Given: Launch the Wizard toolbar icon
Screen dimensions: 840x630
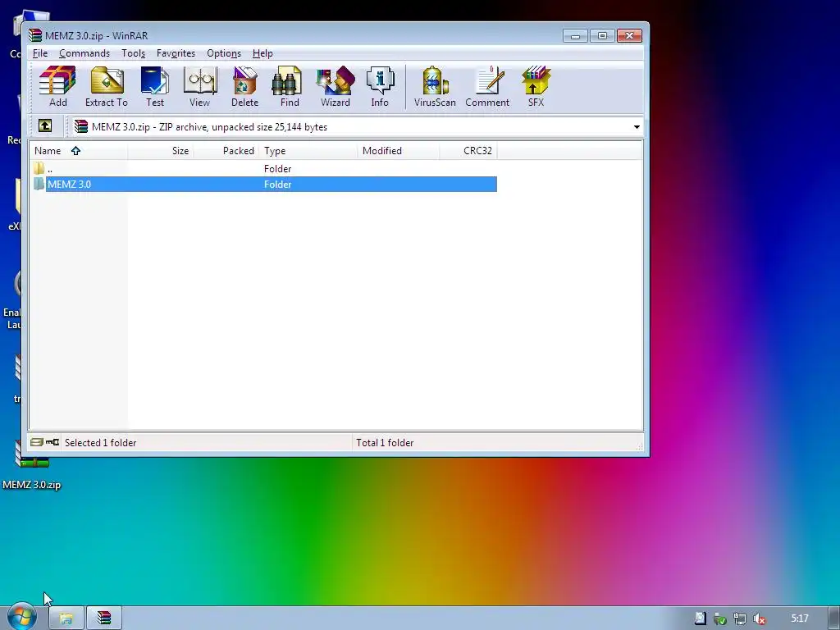Looking at the screenshot, I should 336,86.
